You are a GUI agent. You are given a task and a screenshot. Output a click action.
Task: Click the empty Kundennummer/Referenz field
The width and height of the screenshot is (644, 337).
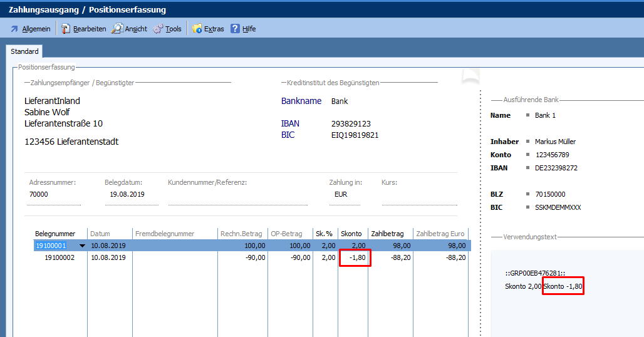[237, 195]
